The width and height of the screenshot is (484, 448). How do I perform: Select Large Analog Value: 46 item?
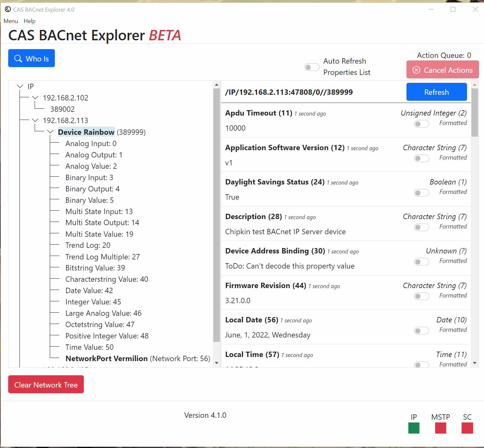coord(103,313)
